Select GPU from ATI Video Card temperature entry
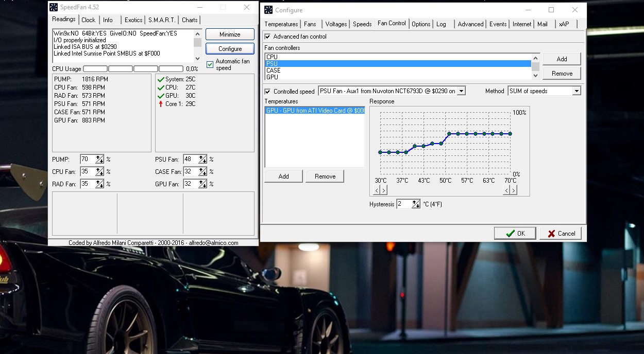The image size is (644, 354). pos(315,111)
